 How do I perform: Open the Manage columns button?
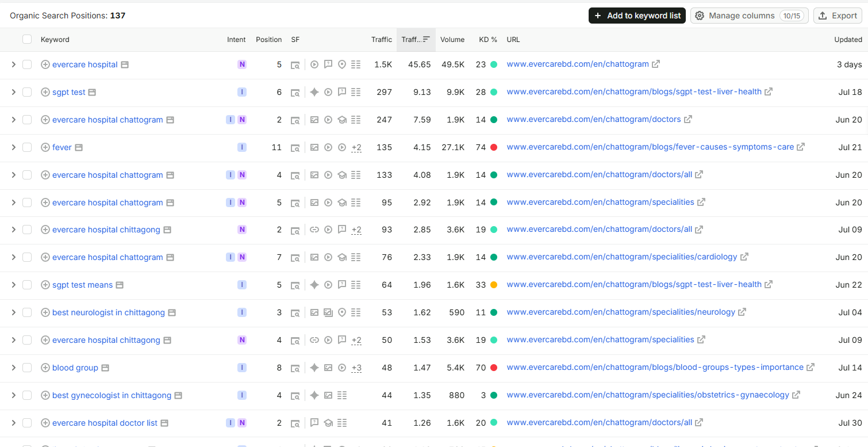750,16
